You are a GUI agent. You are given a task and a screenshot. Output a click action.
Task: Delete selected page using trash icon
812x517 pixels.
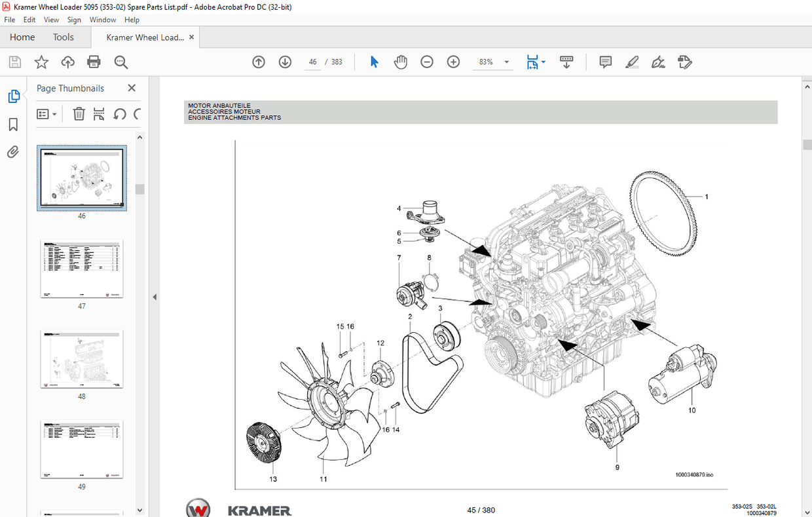click(79, 113)
